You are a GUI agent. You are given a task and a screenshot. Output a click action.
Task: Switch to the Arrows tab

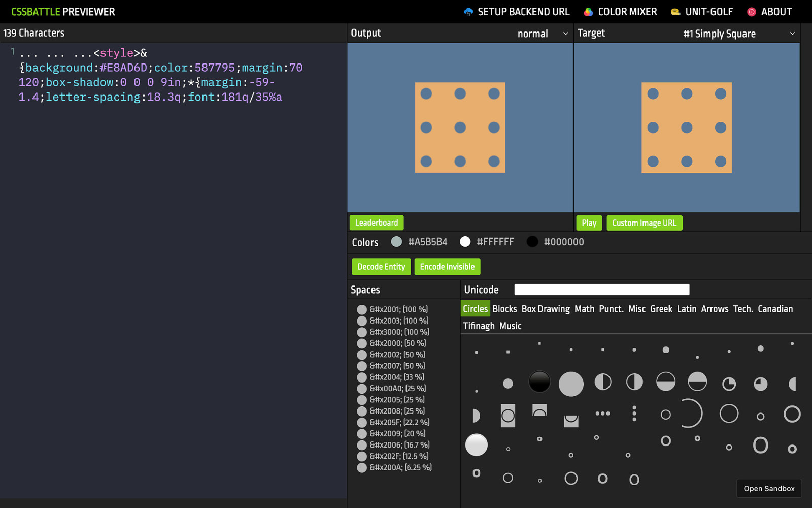coord(715,309)
